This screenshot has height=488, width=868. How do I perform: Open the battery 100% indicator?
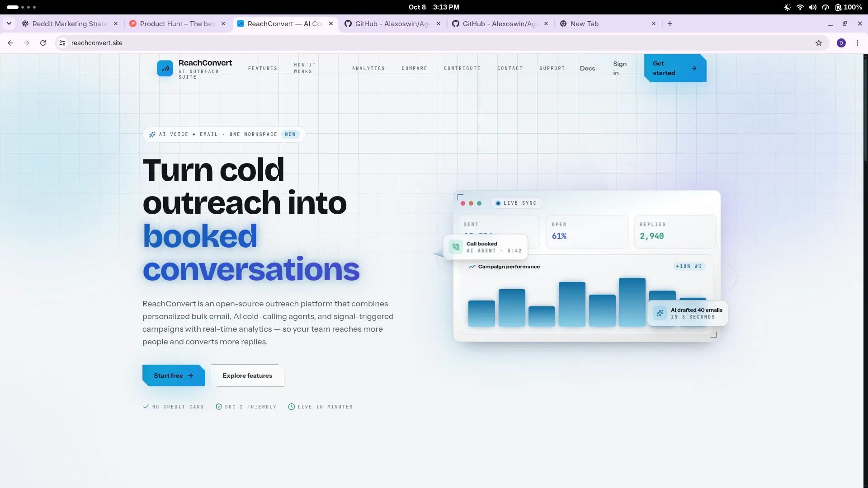849,7
